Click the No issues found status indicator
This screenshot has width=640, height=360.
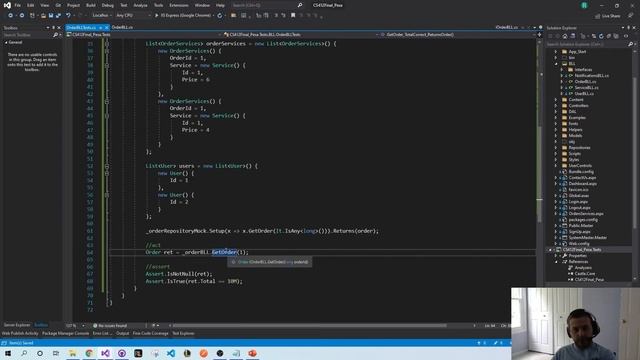(x=110, y=326)
